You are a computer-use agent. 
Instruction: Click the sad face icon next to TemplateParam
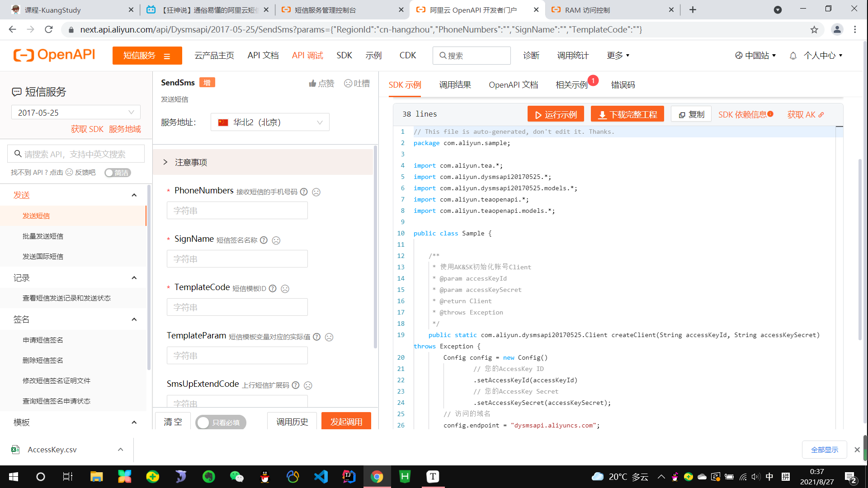(329, 337)
